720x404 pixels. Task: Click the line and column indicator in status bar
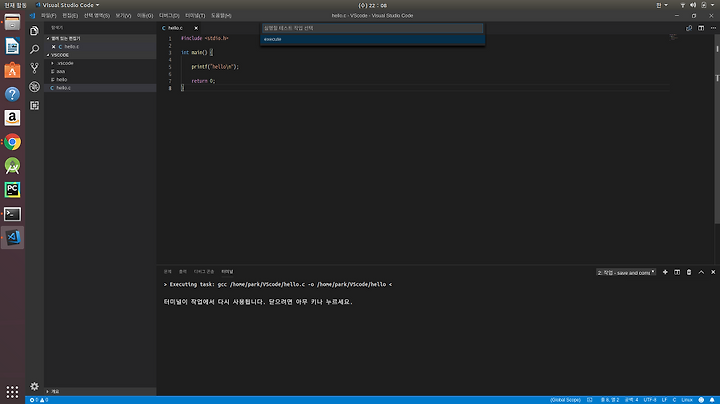click(x=610, y=400)
